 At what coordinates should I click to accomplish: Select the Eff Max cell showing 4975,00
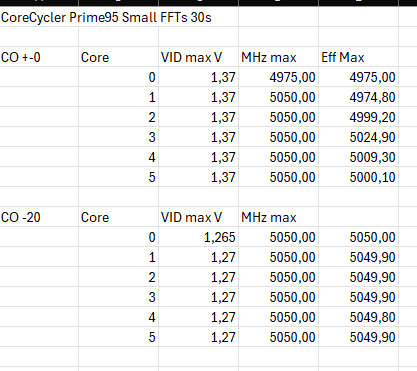click(x=358, y=77)
